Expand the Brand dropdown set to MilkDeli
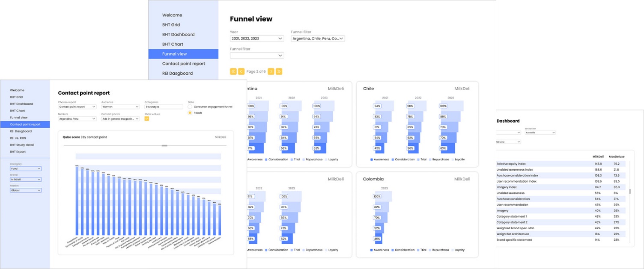This screenshot has height=269, width=644. pos(26,180)
